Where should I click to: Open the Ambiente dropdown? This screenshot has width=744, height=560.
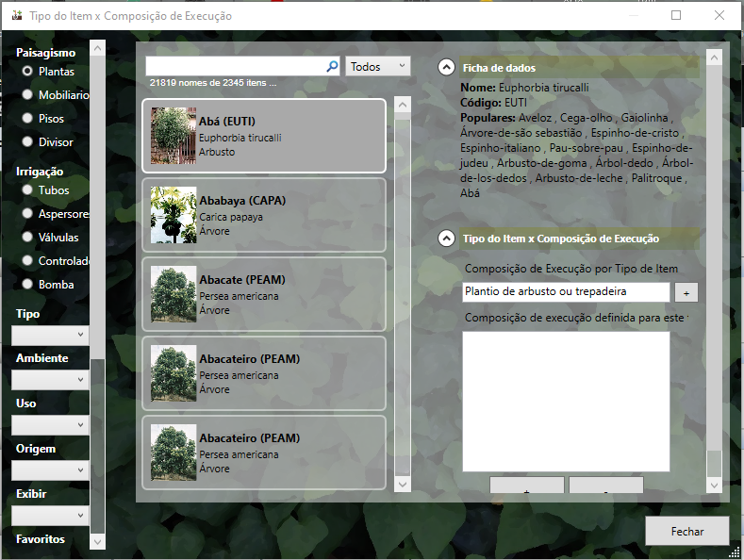[50, 380]
